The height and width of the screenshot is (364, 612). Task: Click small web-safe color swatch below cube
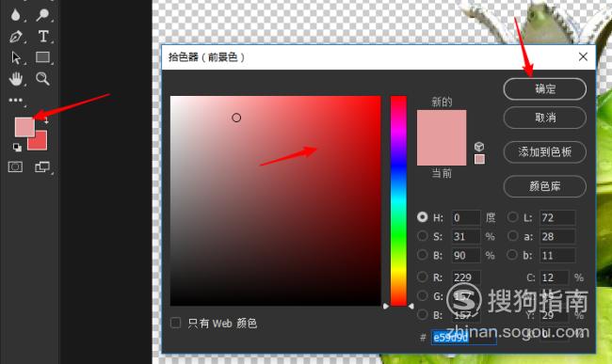[x=479, y=159]
